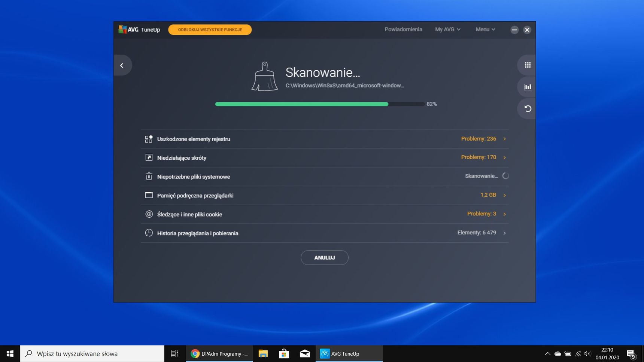The width and height of the screenshot is (644, 362).
Task: Open the statistics bar chart icon
Action: pos(528,87)
